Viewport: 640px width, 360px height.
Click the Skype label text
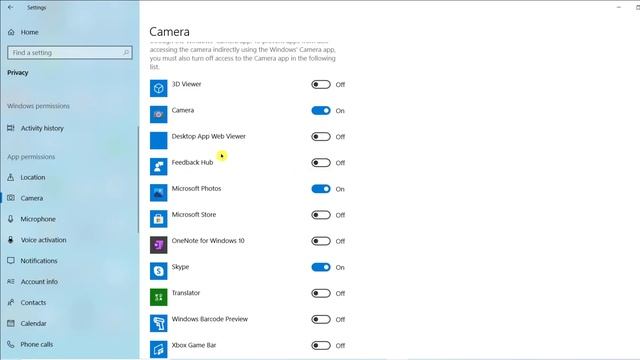(x=180, y=267)
